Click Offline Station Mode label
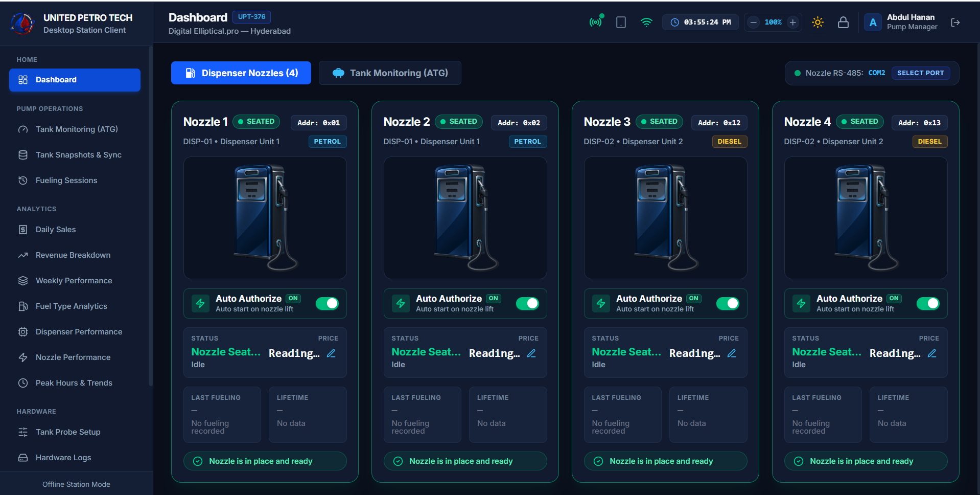Viewport: 980px width, 495px height. click(x=76, y=484)
